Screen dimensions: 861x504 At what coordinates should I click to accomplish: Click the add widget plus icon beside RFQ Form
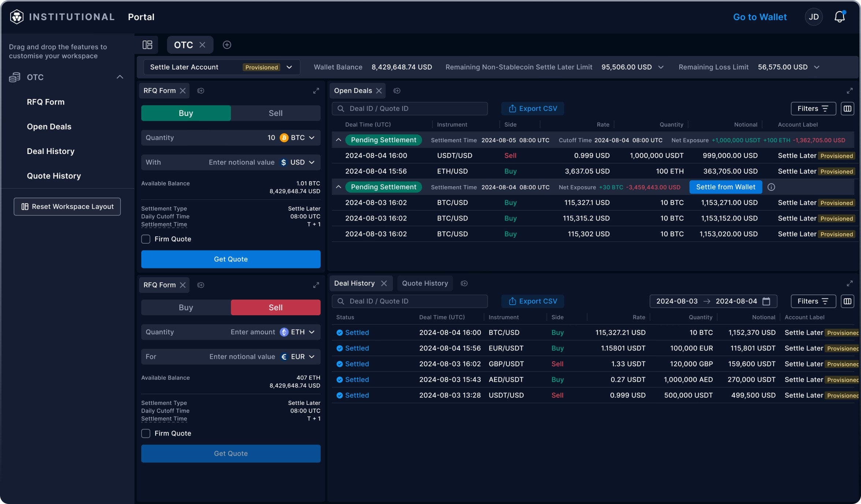(201, 90)
